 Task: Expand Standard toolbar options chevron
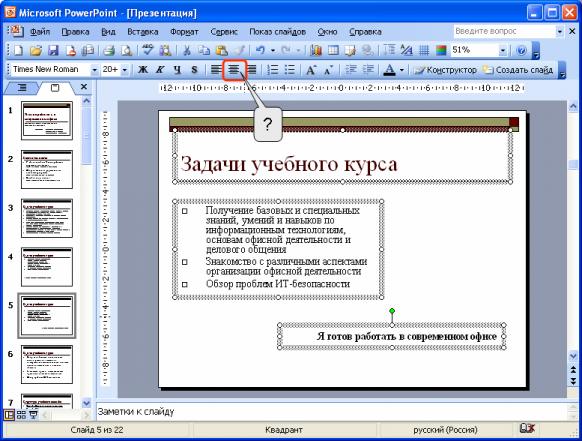536,51
